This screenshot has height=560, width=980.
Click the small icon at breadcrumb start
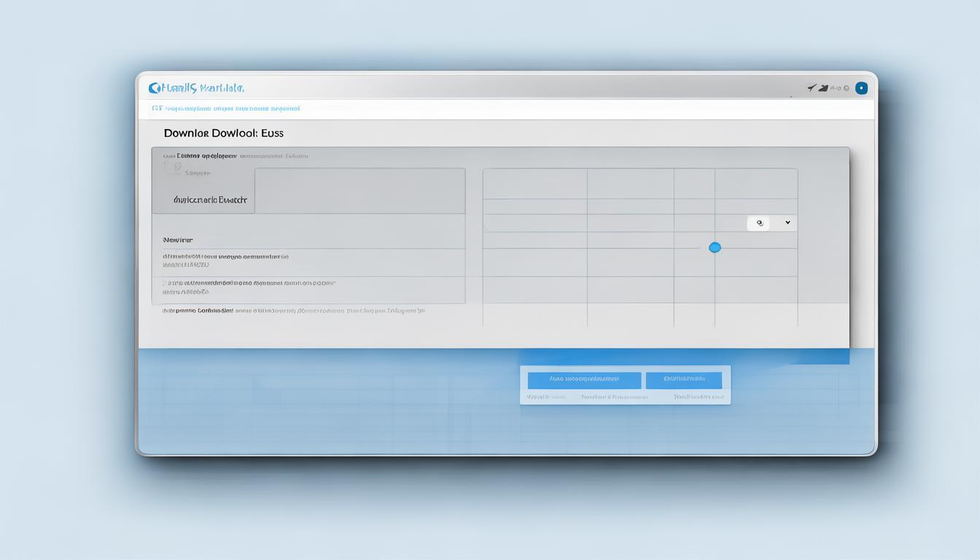(156, 109)
